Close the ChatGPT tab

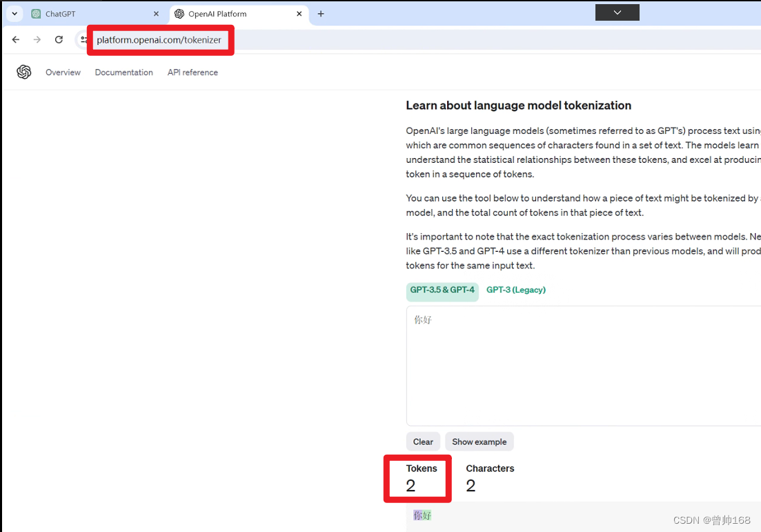coord(156,14)
